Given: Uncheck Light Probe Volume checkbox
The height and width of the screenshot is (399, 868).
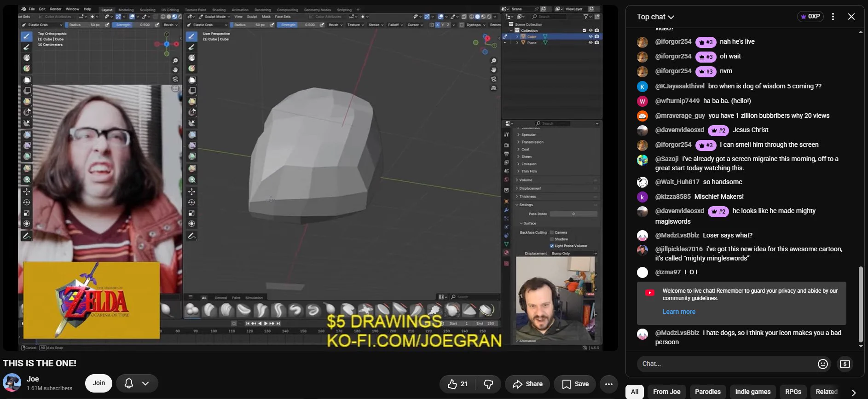Looking at the screenshot, I should coord(552,246).
